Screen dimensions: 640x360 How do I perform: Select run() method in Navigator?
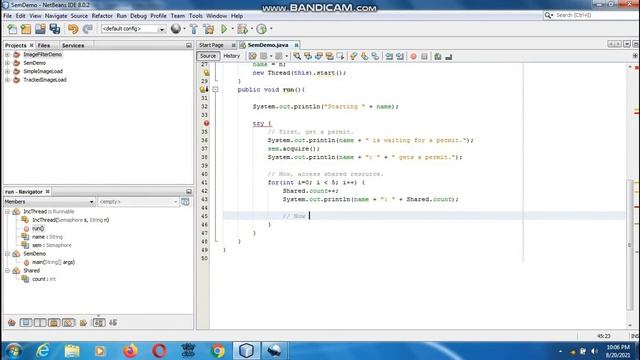click(x=38, y=229)
